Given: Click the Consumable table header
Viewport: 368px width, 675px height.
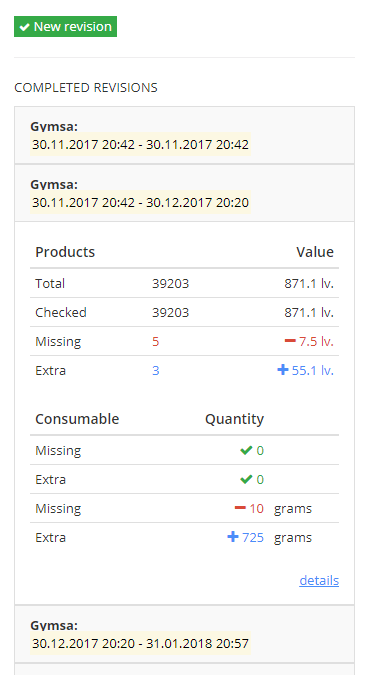Looking at the screenshot, I should (77, 419).
